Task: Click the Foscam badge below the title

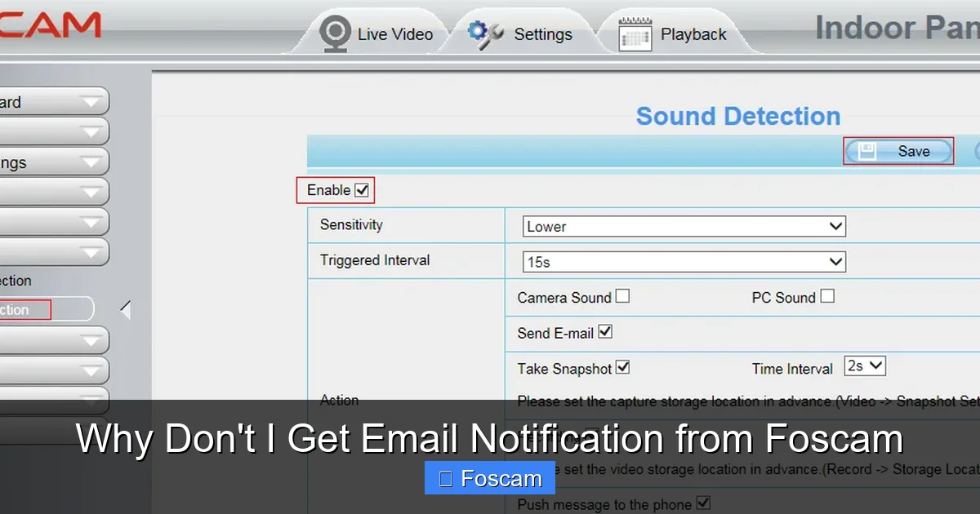Action: click(489, 477)
